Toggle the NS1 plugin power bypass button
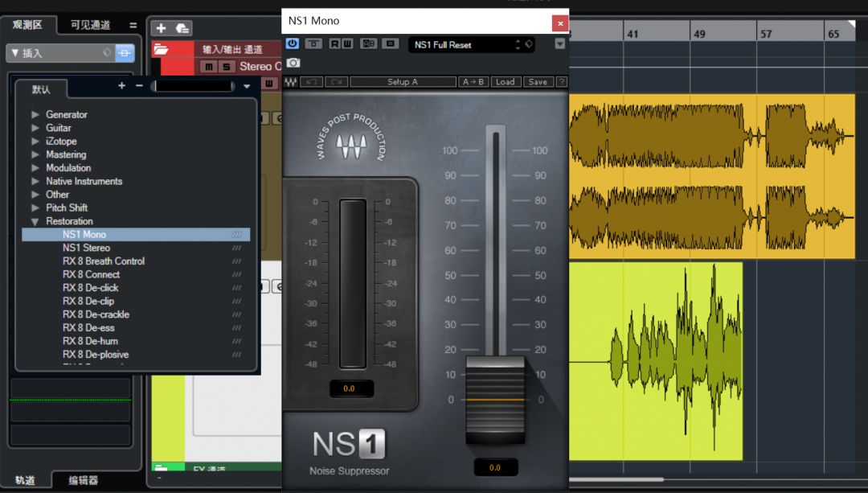Screen dimensions: 868x493 tap(293, 43)
